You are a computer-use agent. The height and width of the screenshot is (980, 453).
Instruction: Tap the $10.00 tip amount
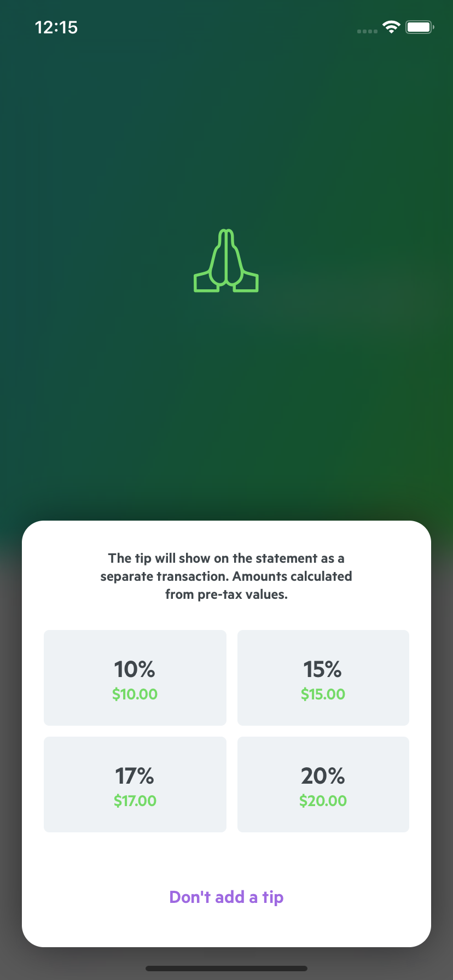click(135, 694)
